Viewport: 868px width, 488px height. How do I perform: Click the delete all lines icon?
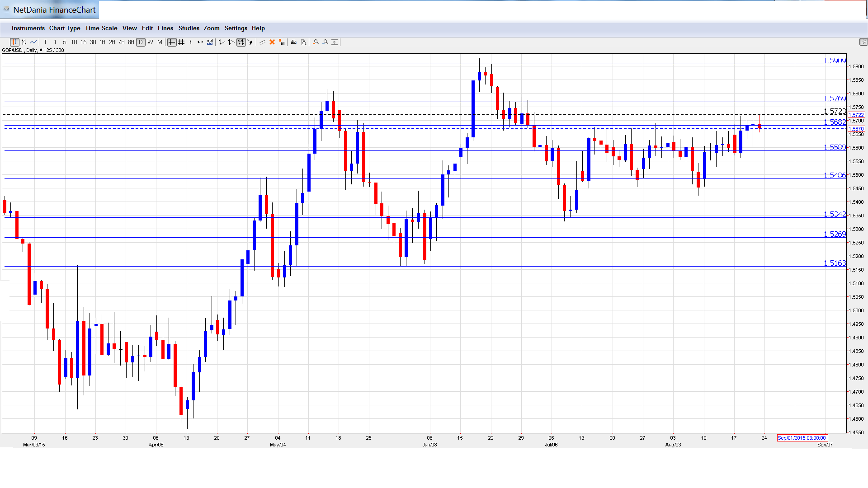point(282,42)
